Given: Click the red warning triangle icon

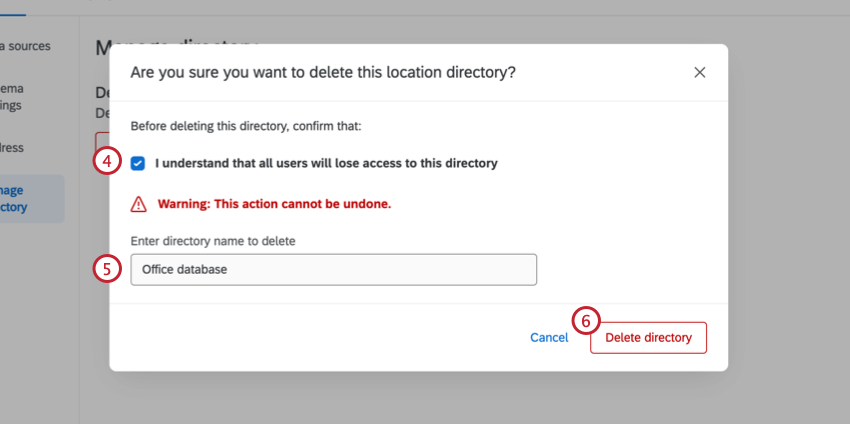Looking at the screenshot, I should coord(139,204).
